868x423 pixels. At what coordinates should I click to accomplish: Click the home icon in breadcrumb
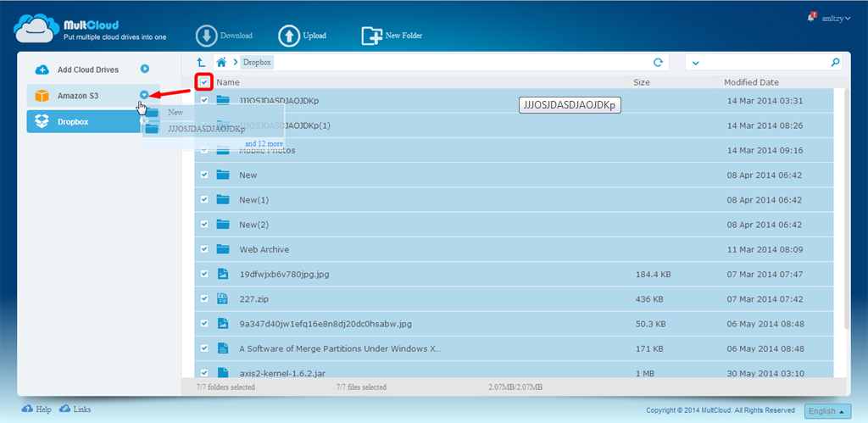[x=221, y=62]
